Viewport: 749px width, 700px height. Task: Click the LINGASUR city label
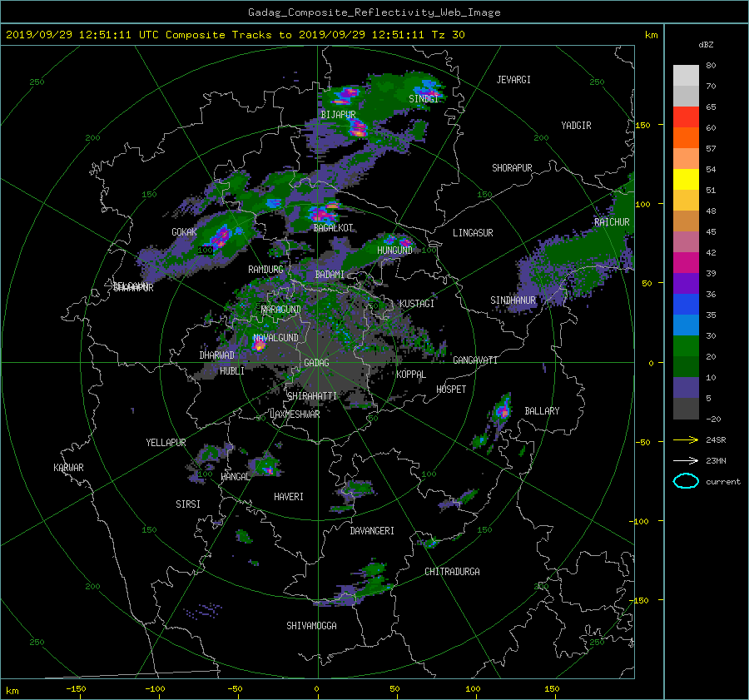(473, 233)
